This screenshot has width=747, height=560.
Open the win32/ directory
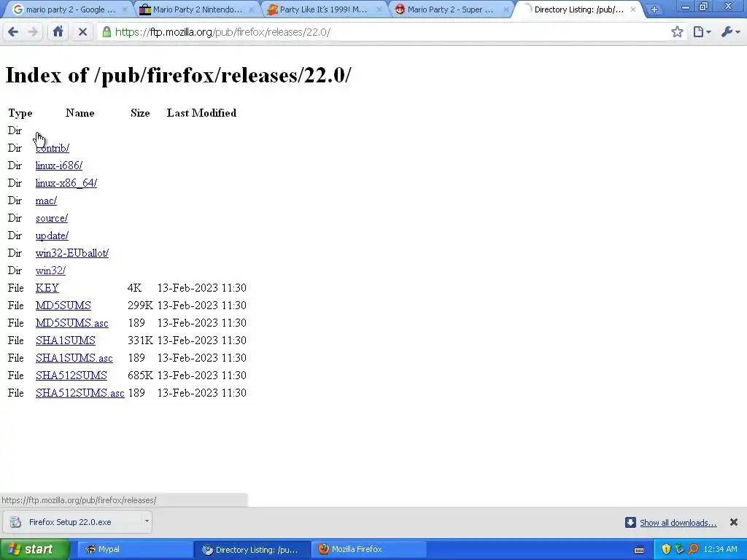[x=50, y=271]
